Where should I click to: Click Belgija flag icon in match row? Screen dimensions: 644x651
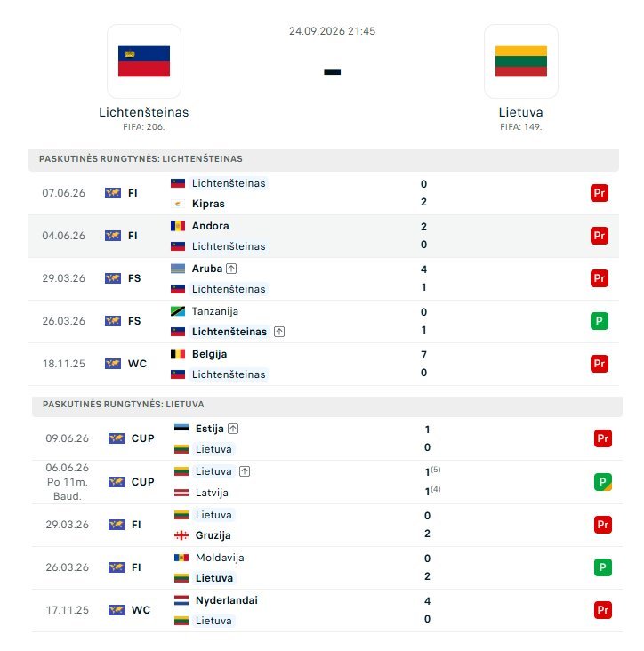[x=178, y=354]
